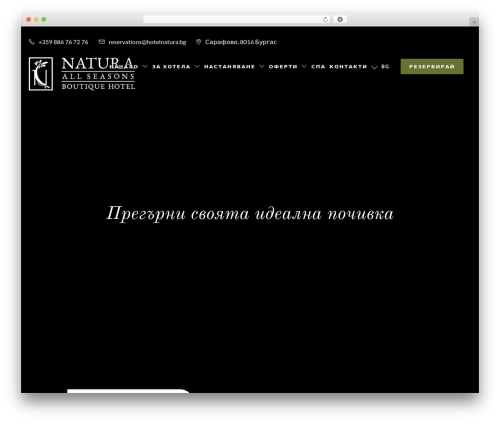Click reservations@hotelnatura.bg email link
The image size is (500, 423).
coord(147,42)
